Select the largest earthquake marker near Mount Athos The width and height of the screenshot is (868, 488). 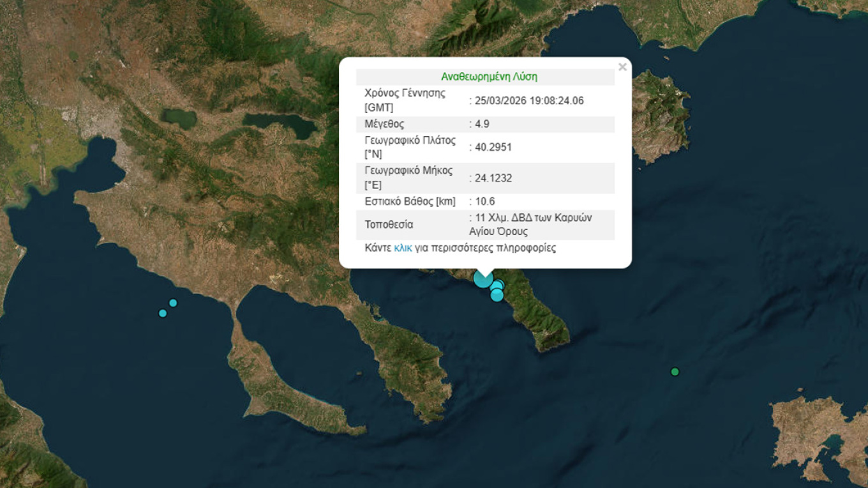[x=483, y=279]
